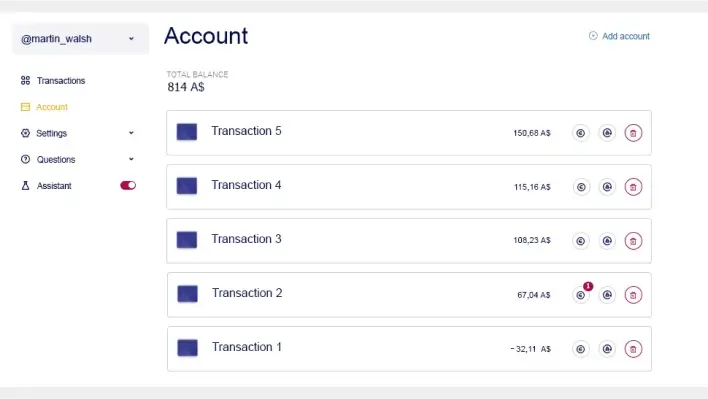Click the blue card swatch of Transaction 5

coord(186,132)
